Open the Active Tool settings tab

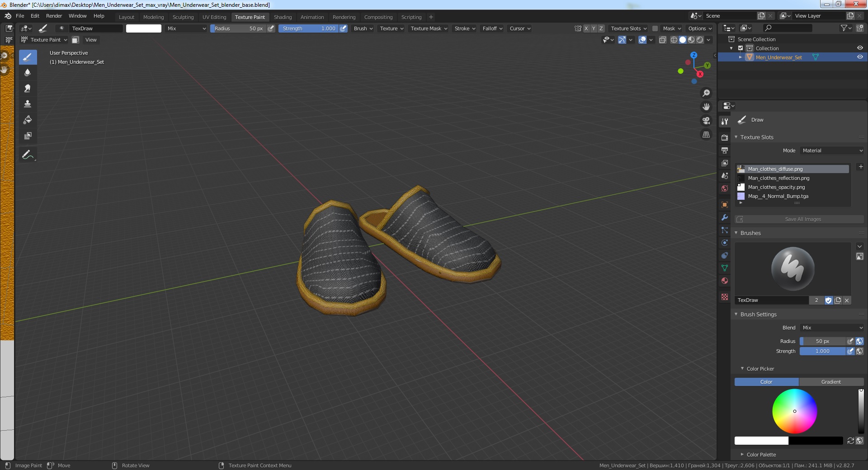[x=725, y=121]
